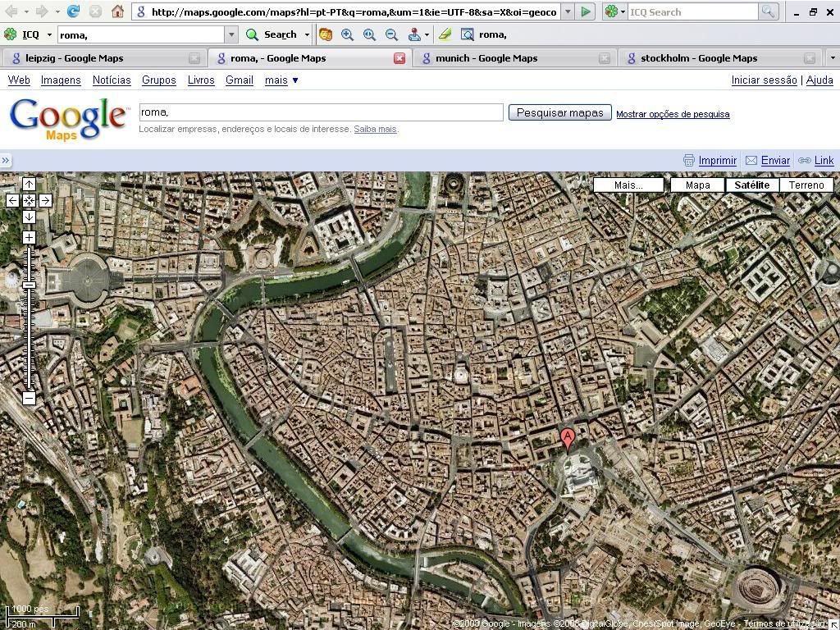Viewport: 840px width, 630px height.
Task: Click the return-to-last-result center pan button
Action: [29, 200]
